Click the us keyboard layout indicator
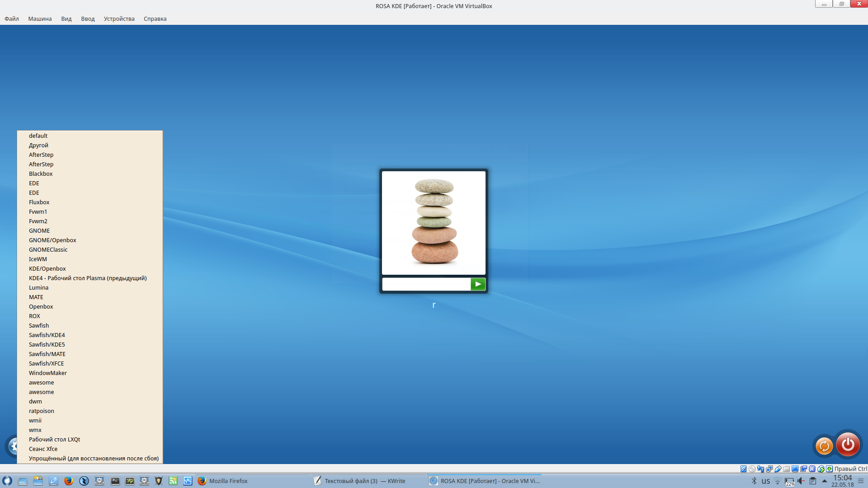The width and height of the screenshot is (868, 488). click(765, 481)
